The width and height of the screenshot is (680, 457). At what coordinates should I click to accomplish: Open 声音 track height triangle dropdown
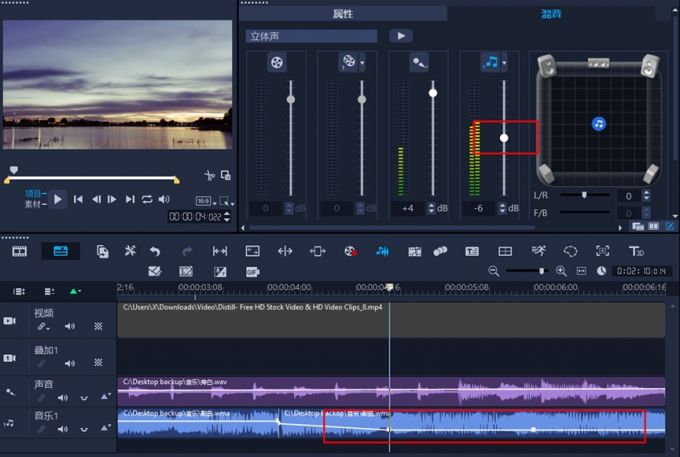[105, 396]
